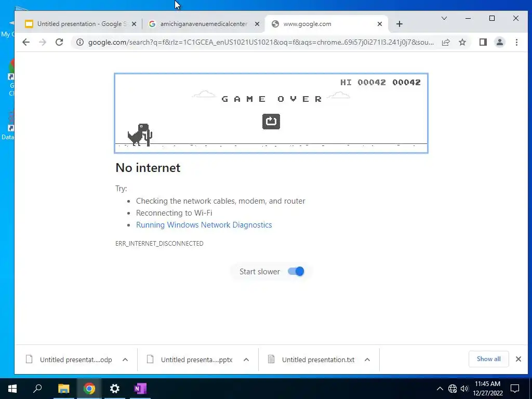Image resolution: width=532 pixels, height=399 pixels.
Task: Open the volume speaker tray icon
Action: (464, 389)
